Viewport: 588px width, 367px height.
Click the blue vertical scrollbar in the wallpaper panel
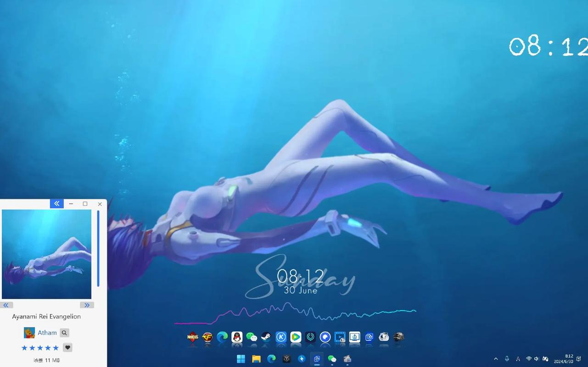(x=98, y=248)
